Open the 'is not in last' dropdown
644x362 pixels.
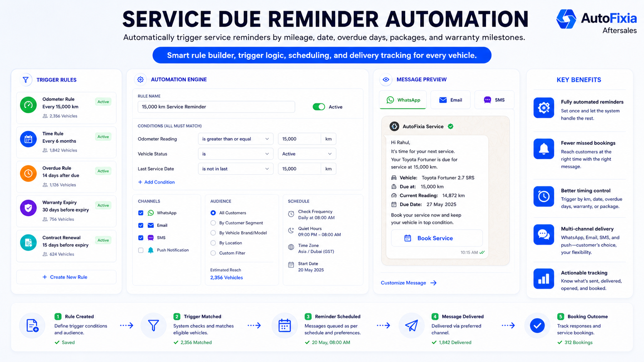pos(236,169)
